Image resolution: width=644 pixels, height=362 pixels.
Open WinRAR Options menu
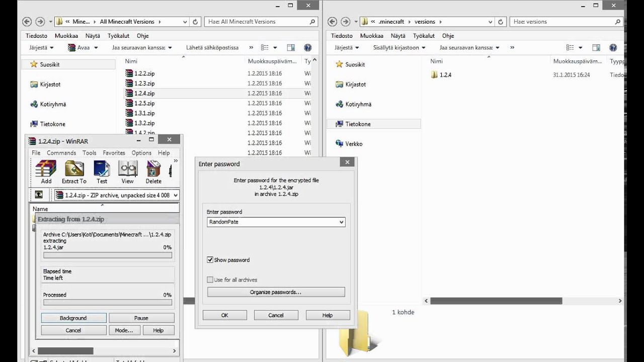(x=141, y=153)
